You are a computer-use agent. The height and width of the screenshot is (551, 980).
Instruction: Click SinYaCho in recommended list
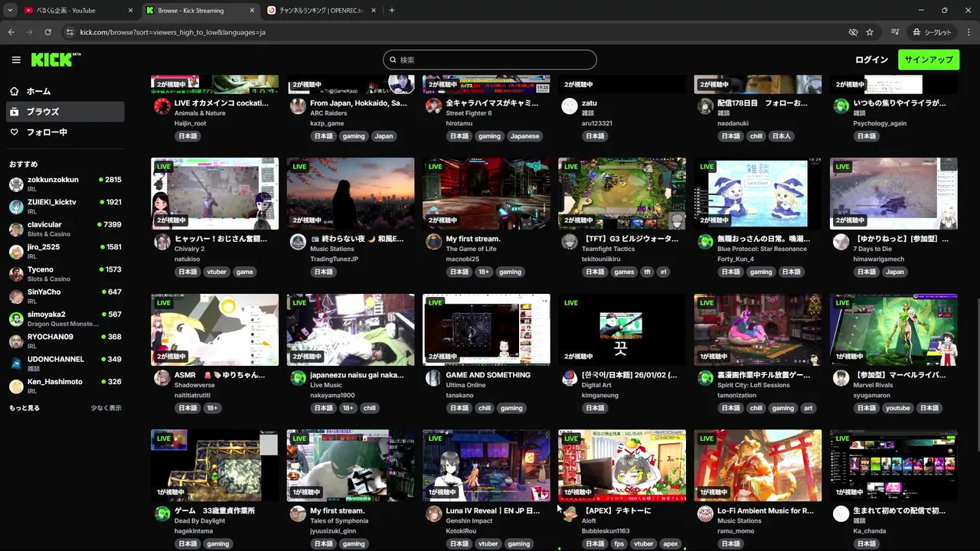click(x=65, y=296)
